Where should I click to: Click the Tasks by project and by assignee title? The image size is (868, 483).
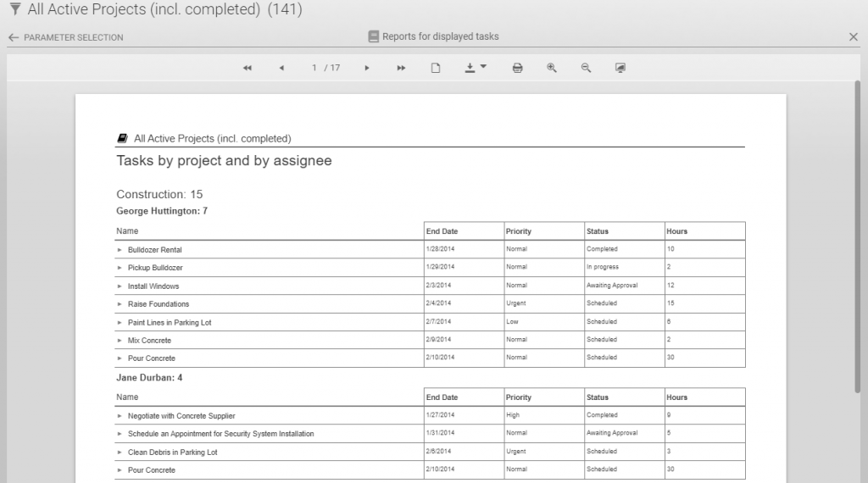pos(224,160)
